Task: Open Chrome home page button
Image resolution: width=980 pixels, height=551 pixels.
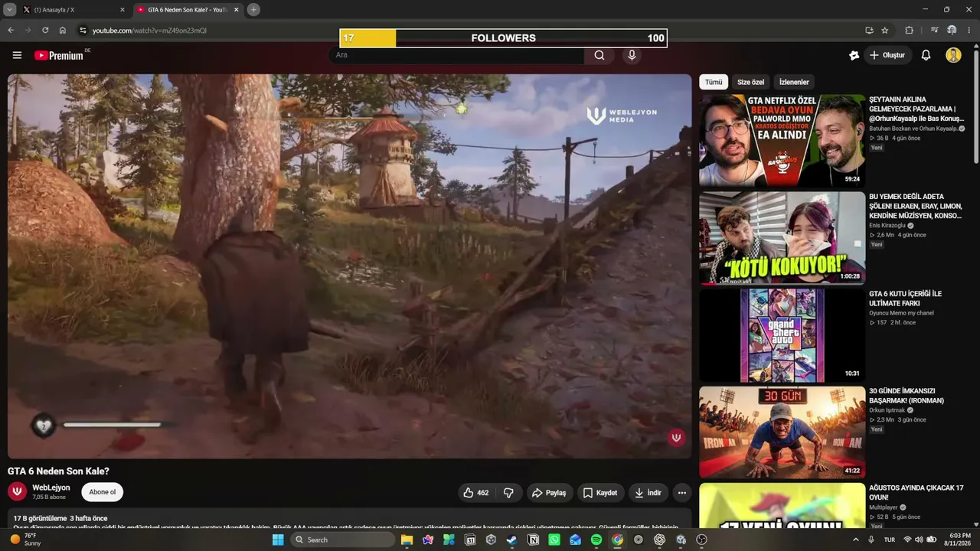Action: (x=63, y=31)
